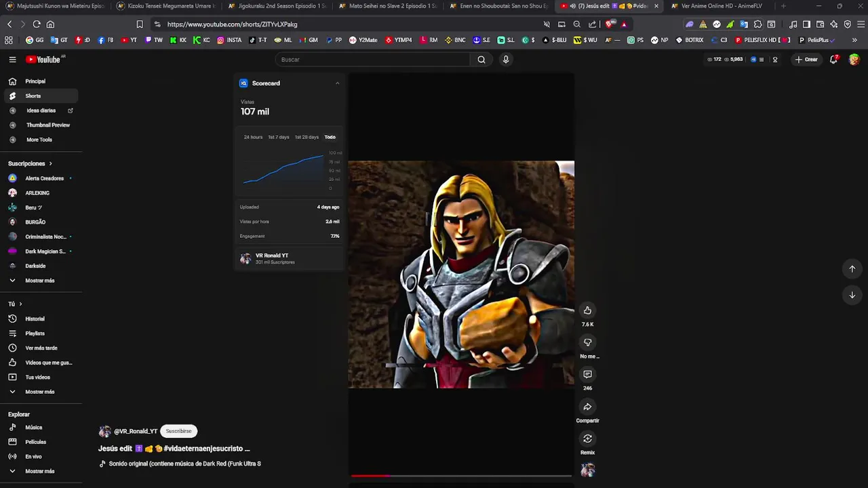Click the search magnifier button
The image size is (868, 488).
481,60
